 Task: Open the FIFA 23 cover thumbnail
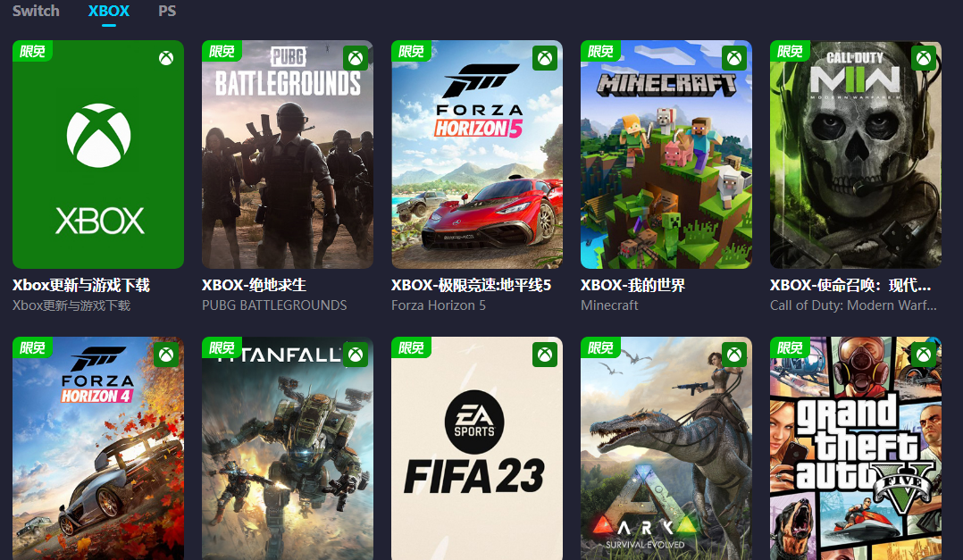pyautogui.click(x=477, y=448)
